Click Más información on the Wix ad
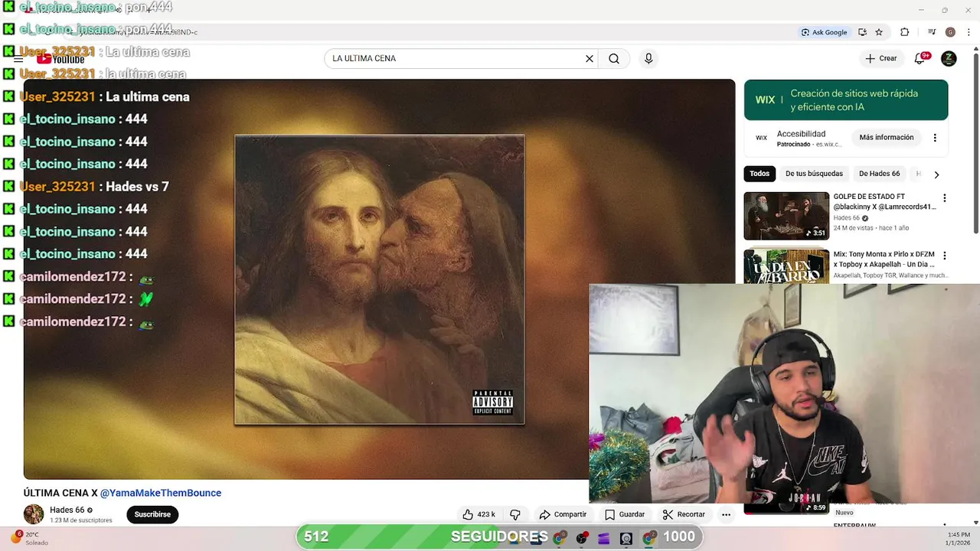Screen dimensions: 980x551 coord(886,138)
